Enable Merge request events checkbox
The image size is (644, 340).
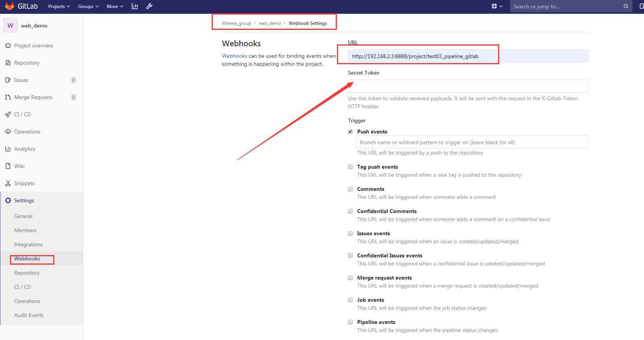350,278
